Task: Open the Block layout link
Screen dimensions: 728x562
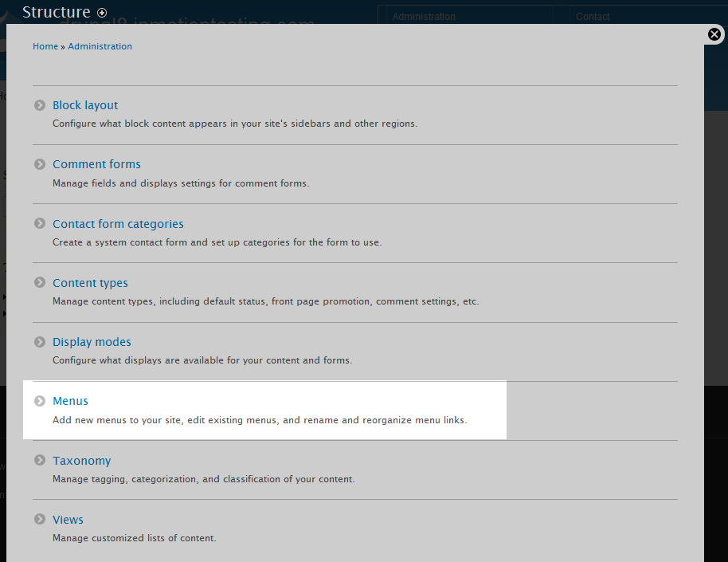Action: tap(85, 105)
